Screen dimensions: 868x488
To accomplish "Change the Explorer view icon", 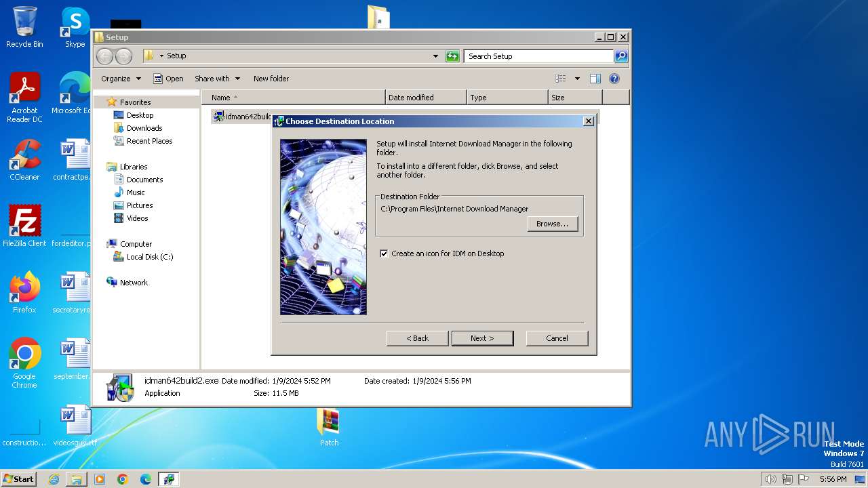I will (561, 79).
